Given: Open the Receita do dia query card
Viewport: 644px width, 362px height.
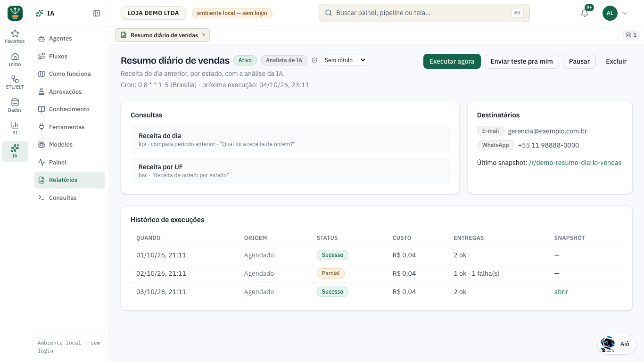Looking at the screenshot, I should click(x=290, y=140).
